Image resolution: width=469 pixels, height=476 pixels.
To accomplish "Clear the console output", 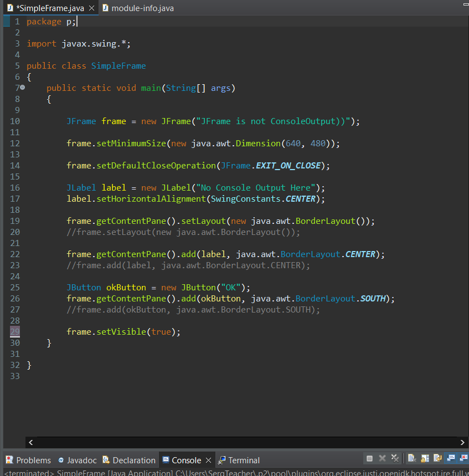I will click(411, 458).
